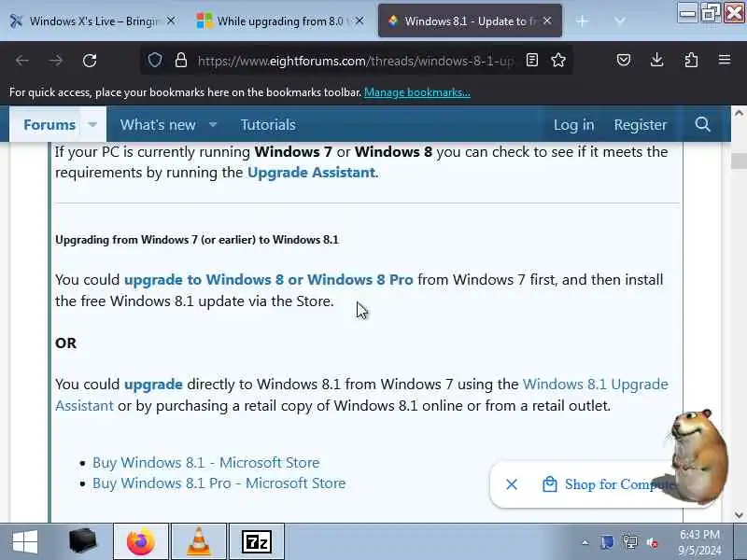Click the page scrollbar up arrow

click(x=739, y=113)
